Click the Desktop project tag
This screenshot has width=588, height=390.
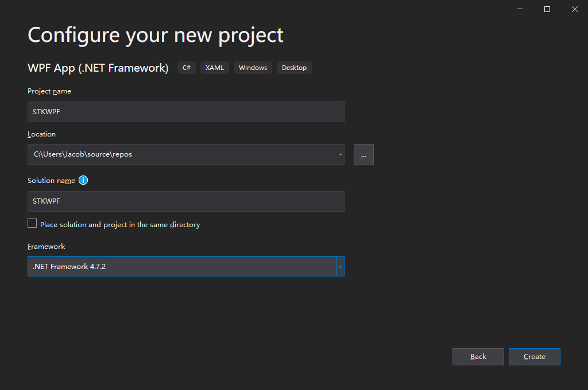click(x=294, y=68)
